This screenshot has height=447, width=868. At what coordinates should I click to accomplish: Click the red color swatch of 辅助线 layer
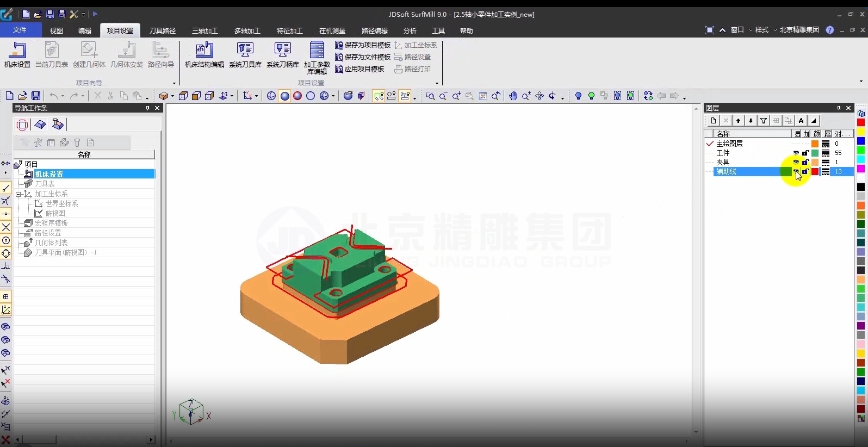(x=815, y=171)
